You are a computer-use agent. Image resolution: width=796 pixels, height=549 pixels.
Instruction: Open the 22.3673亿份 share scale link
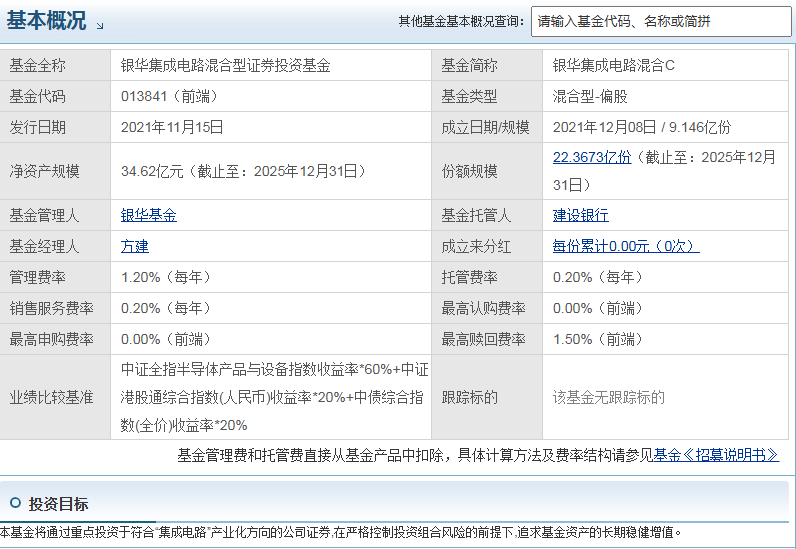[592, 157]
